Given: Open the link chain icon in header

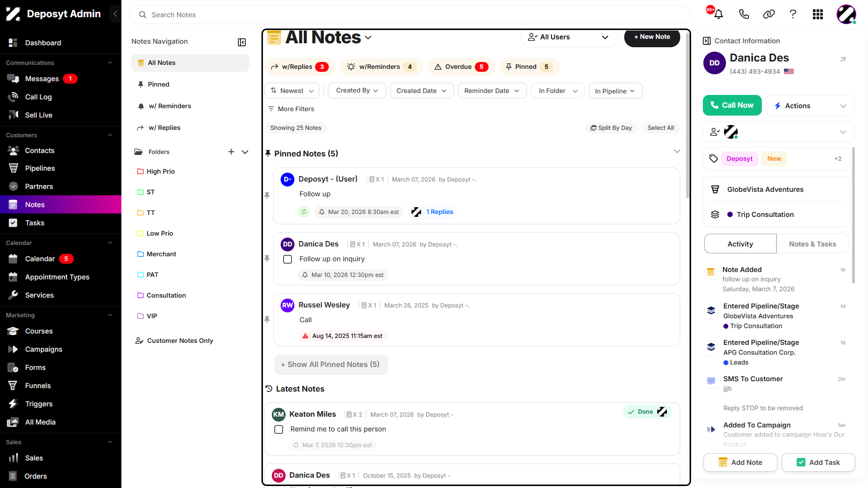Looking at the screenshot, I should (769, 14).
